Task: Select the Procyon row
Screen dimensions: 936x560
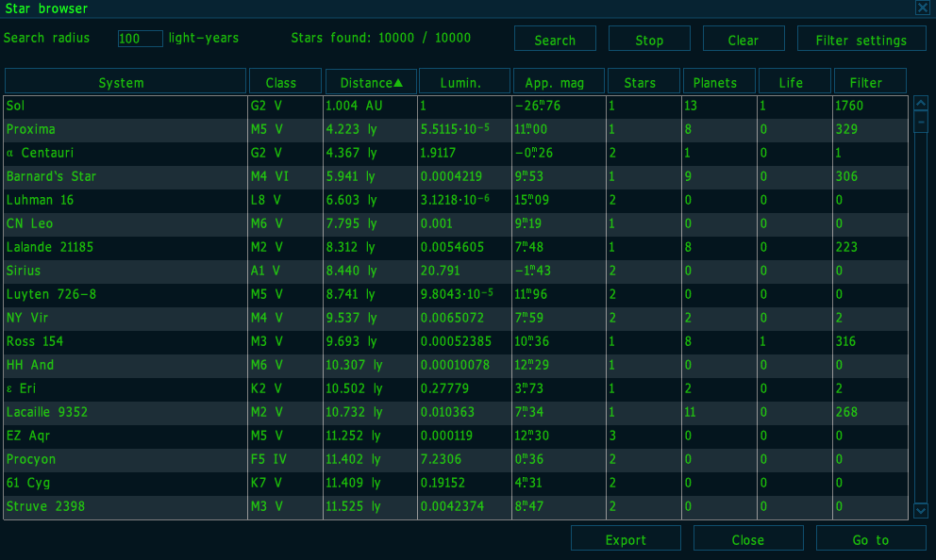Action: pos(456,459)
